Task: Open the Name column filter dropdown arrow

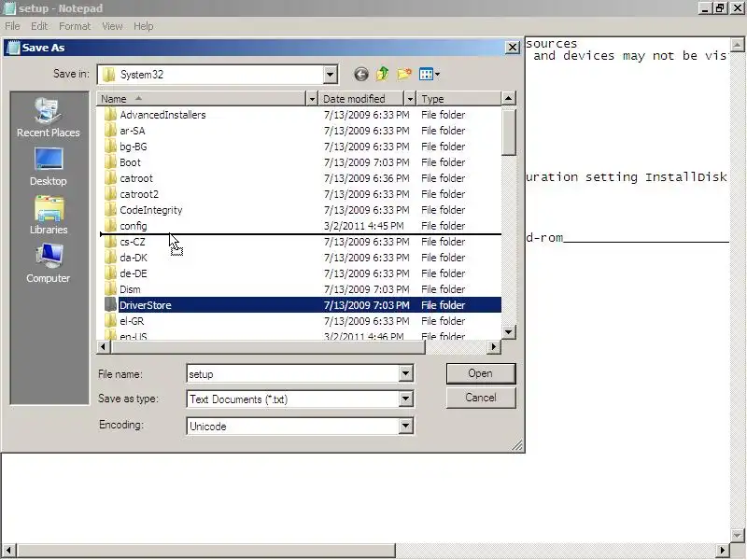Action: coord(312,99)
